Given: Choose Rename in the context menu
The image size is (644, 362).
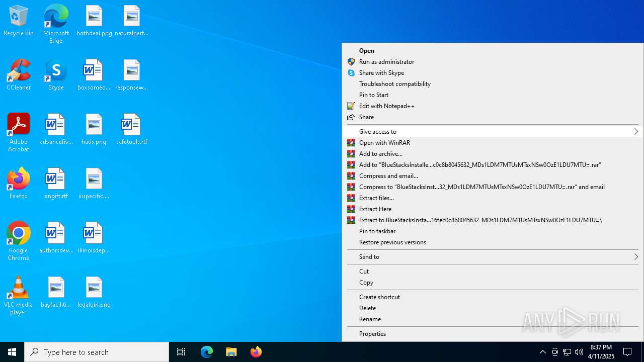Looking at the screenshot, I should coord(493,319).
